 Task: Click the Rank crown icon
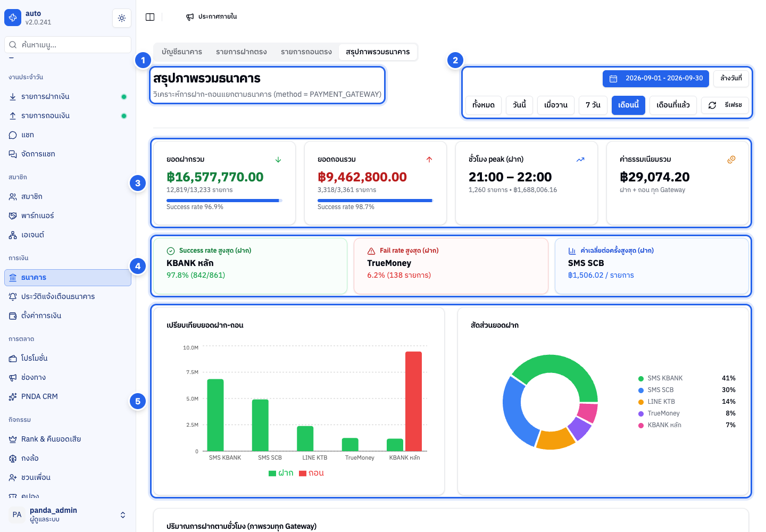[13, 439]
